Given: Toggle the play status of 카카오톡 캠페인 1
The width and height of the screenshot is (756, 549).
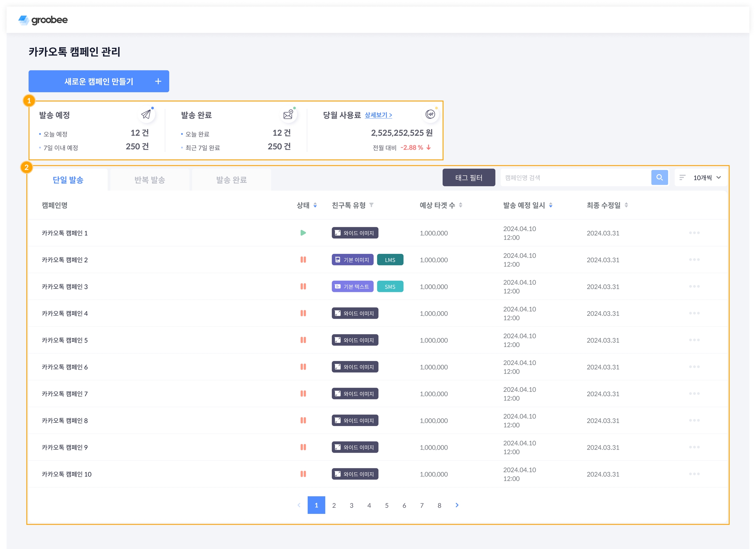Looking at the screenshot, I should click(303, 233).
